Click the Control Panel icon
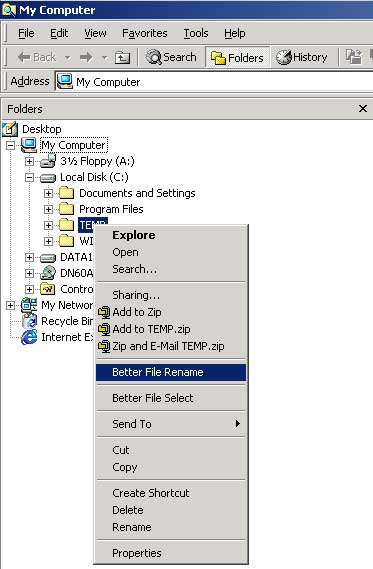Viewport: 373px width, 569px height. [48, 289]
